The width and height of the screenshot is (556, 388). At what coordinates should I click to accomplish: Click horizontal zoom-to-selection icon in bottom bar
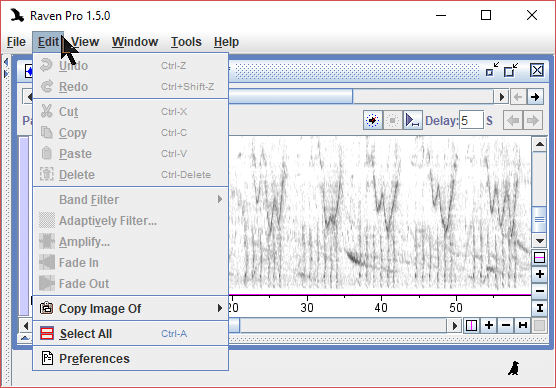(471, 325)
